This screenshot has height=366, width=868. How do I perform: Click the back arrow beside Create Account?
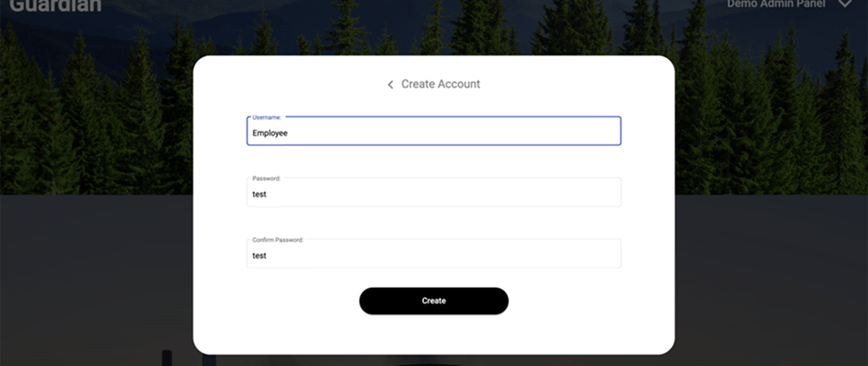[x=390, y=85]
